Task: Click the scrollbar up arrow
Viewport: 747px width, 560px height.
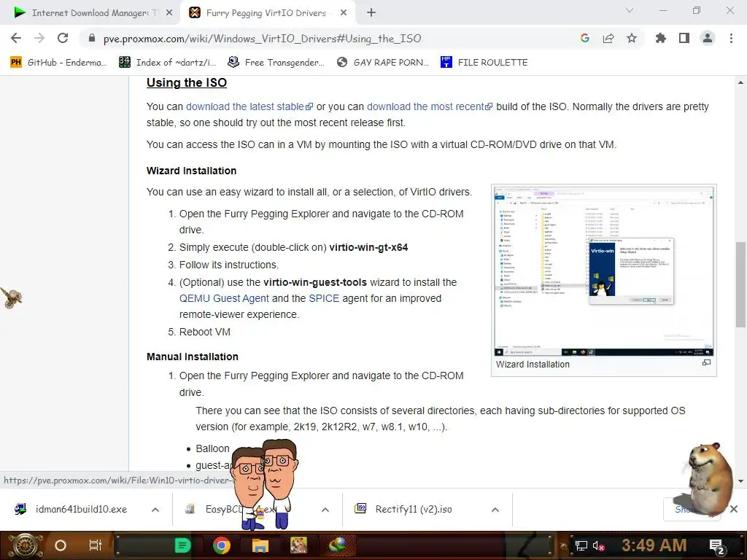Action: pyautogui.click(x=740, y=82)
